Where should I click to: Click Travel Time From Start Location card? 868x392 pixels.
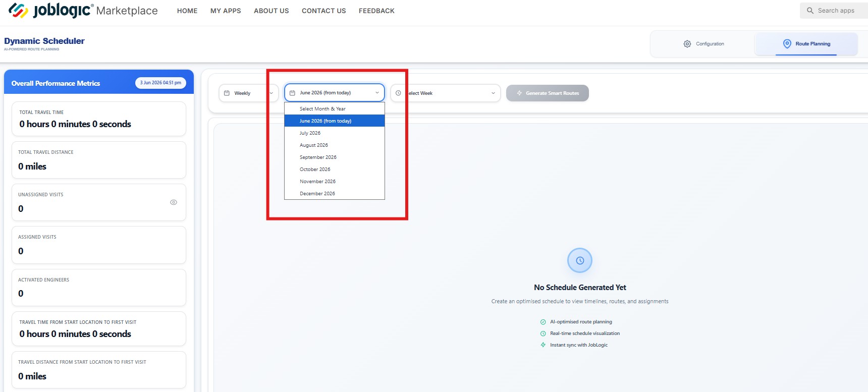(99, 328)
